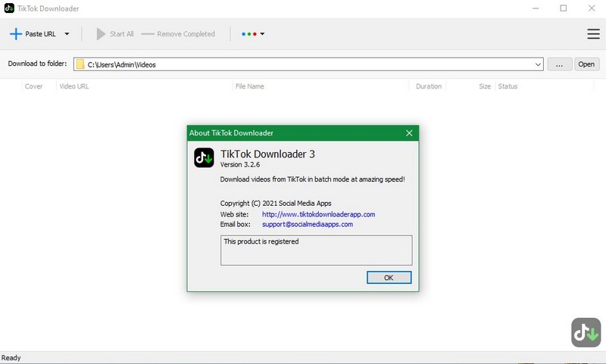Image resolution: width=606 pixels, height=364 pixels.
Task: Close the TikTok Downloader main window
Action: tap(592, 8)
